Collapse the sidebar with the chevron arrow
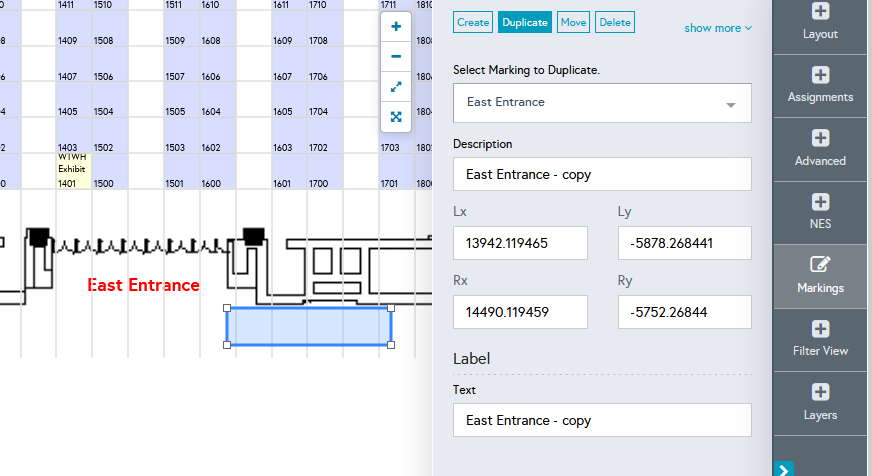 click(783, 468)
